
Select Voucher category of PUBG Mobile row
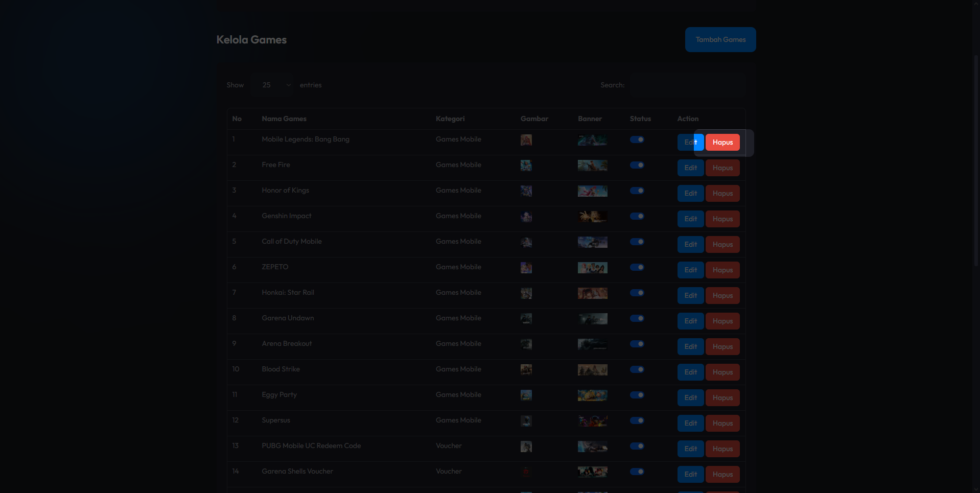449,445
